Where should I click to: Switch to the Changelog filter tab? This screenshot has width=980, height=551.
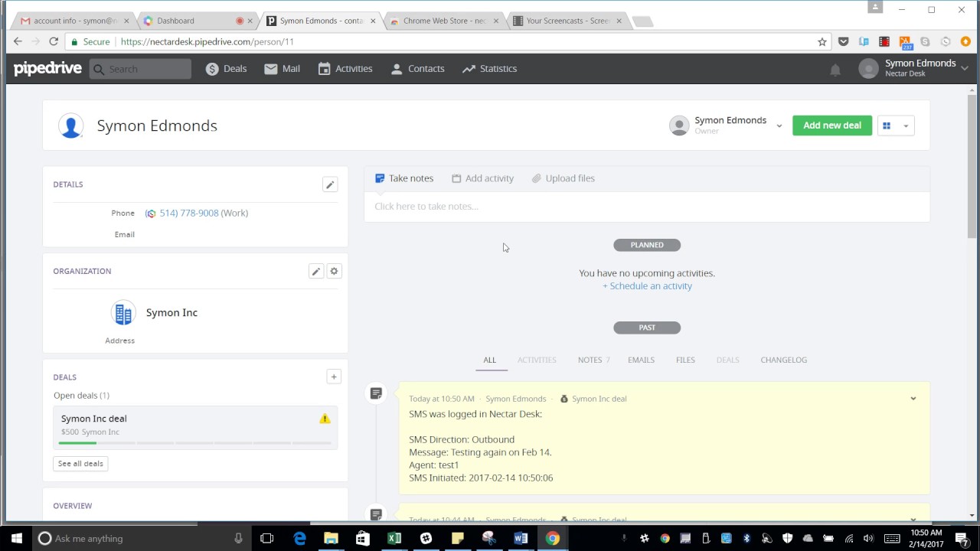[783, 360]
